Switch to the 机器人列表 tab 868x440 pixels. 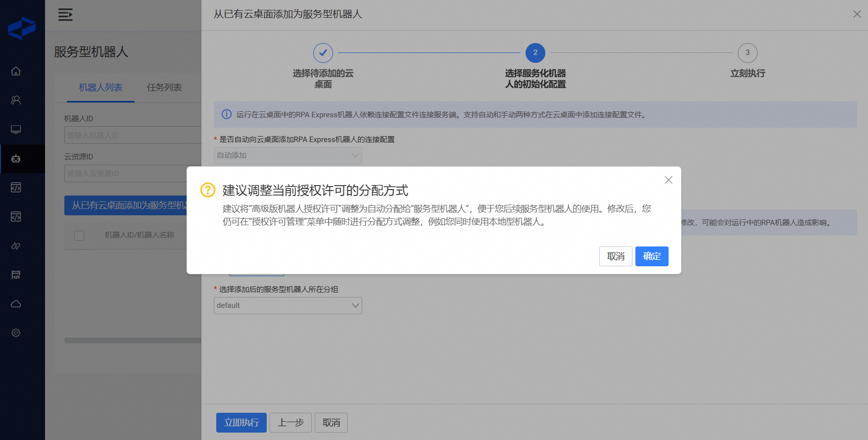coord(101,88)
